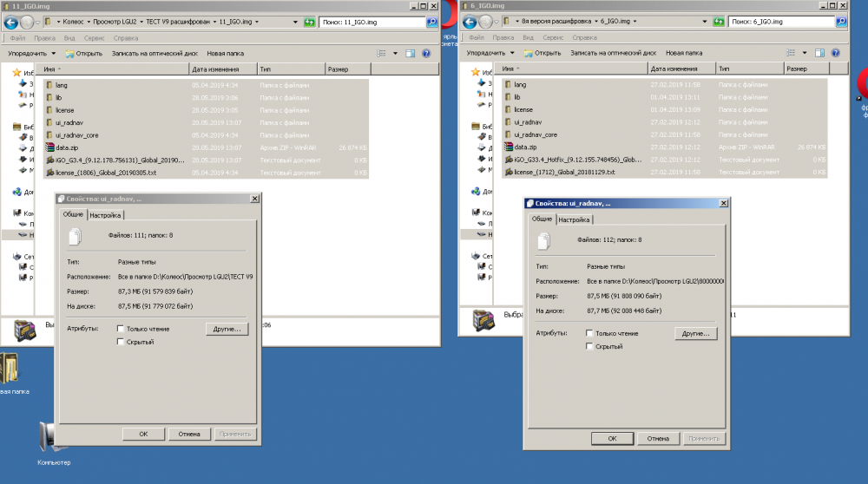
Task: Expand 11_IGO.img breadcrumb arrow in address bar
Action: 257,23
